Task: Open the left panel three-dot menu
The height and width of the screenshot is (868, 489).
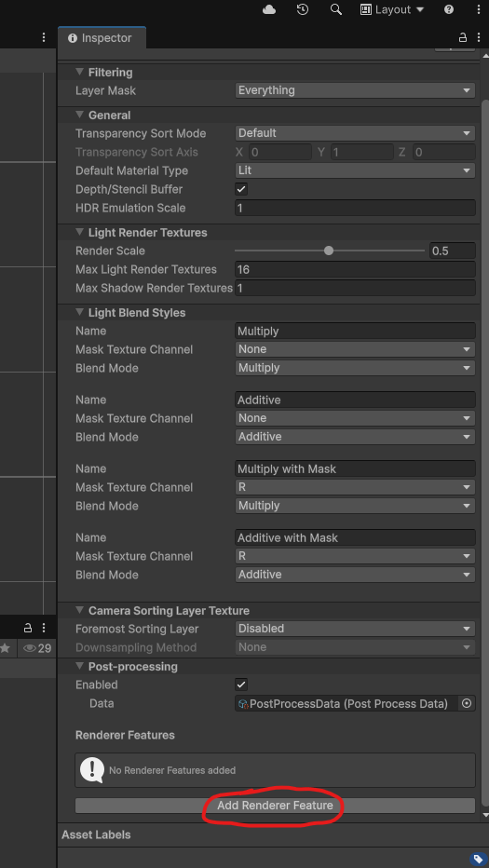Action: pos(44,37)
